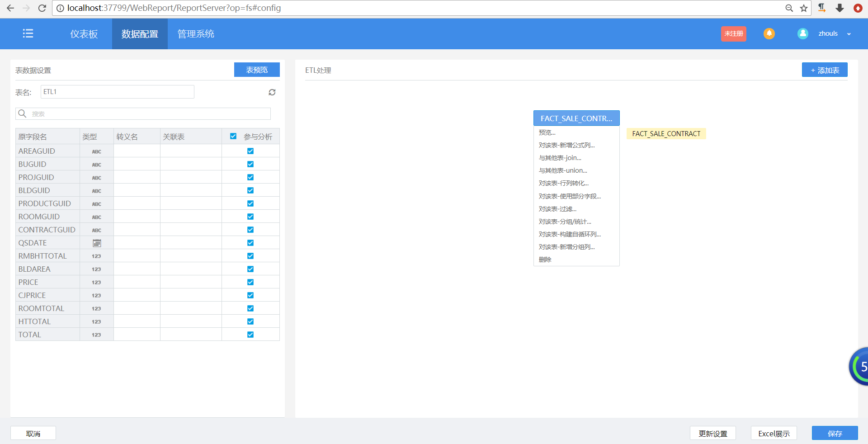Click the browser forward arrow

click(26, 8)
